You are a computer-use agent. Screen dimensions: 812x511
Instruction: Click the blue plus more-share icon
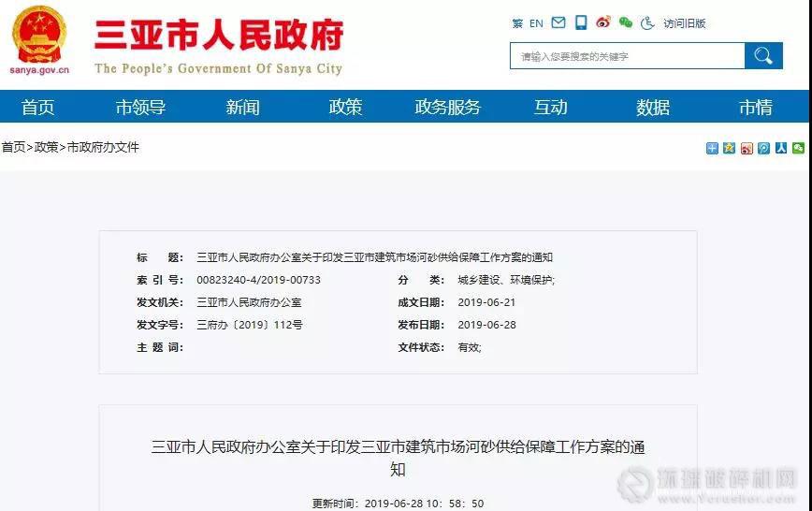(x=712, y=148)
